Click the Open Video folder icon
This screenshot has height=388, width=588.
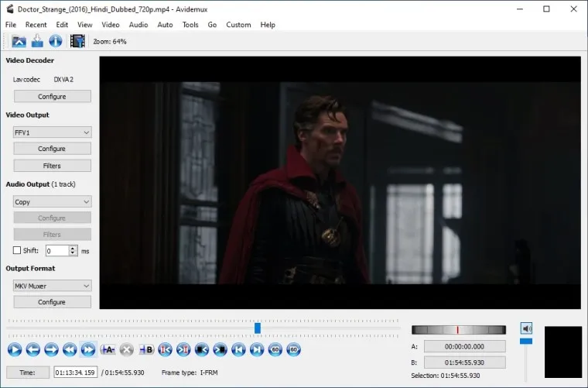19,41
